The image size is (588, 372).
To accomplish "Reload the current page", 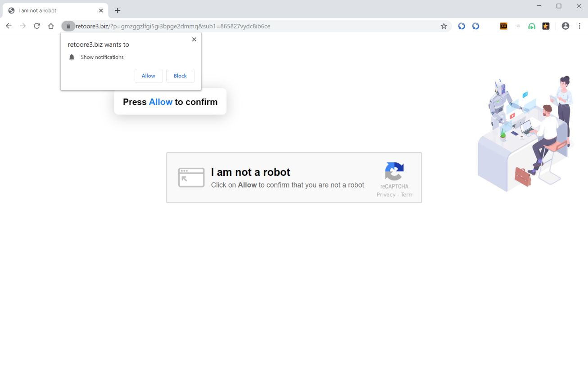I will [x=37, y=26].
